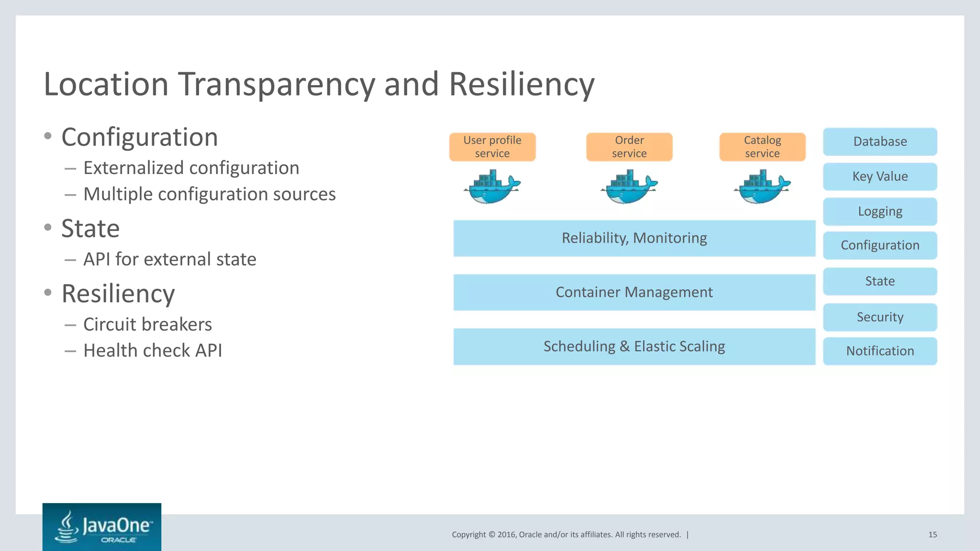Click the Database block

point(880,142)
